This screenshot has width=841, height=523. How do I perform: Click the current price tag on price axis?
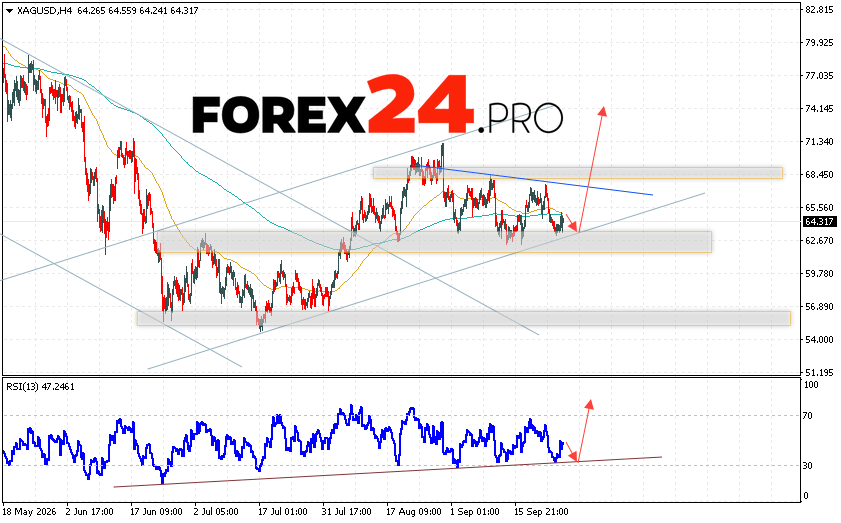click(x=819, y=222)
